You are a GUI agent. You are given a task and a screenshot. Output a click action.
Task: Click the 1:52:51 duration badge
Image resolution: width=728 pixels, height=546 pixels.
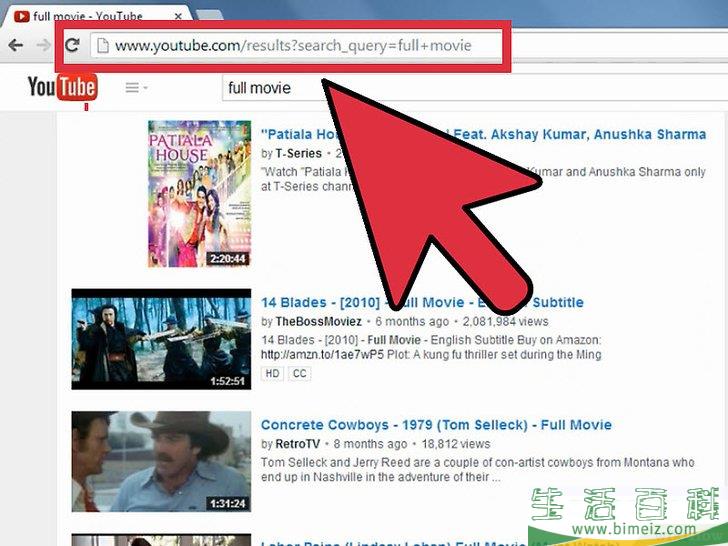click(228, 381)
